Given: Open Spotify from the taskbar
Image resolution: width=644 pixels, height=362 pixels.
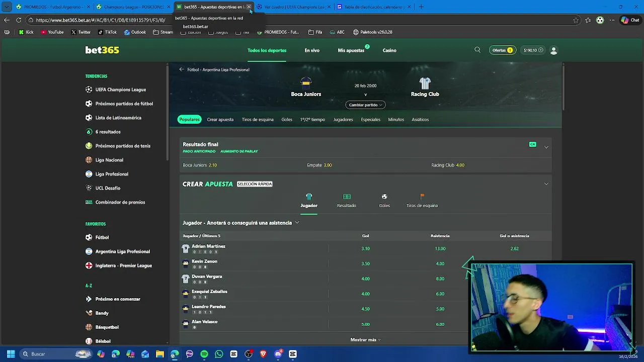Looking at the screenshot, I should [x=204, y=354].
